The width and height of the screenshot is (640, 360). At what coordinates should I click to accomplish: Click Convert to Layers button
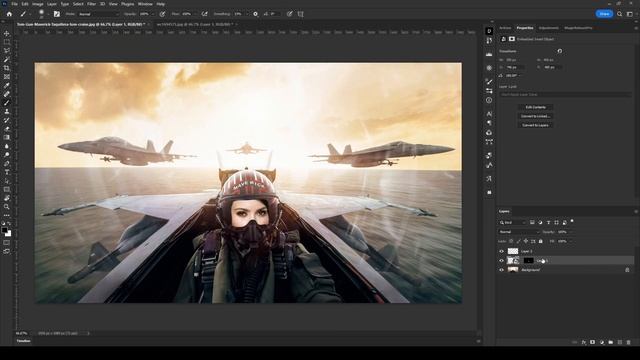pos(535,125)
